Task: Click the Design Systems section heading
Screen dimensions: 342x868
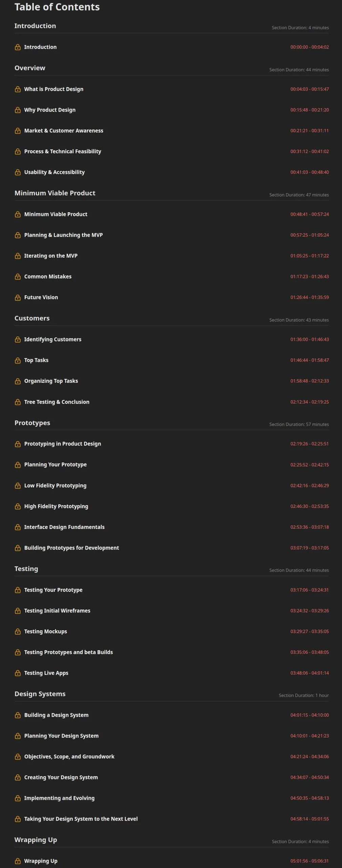Action: coord(40,694)
